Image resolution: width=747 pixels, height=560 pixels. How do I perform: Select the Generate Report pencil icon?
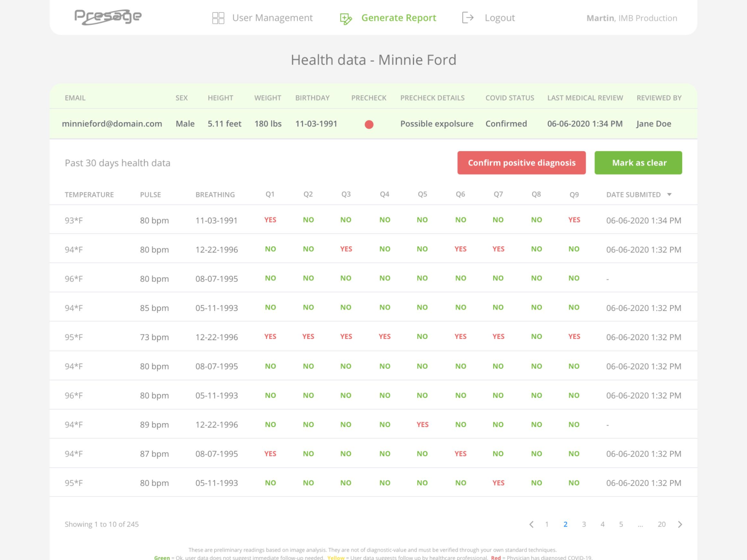pyautogui.click(x=345, y=17)
